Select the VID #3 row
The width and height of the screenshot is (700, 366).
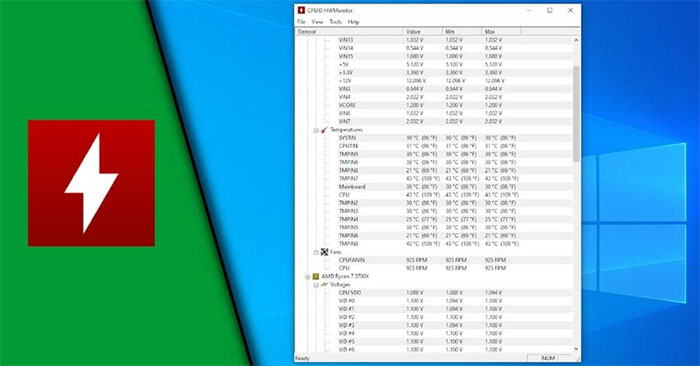434,325
